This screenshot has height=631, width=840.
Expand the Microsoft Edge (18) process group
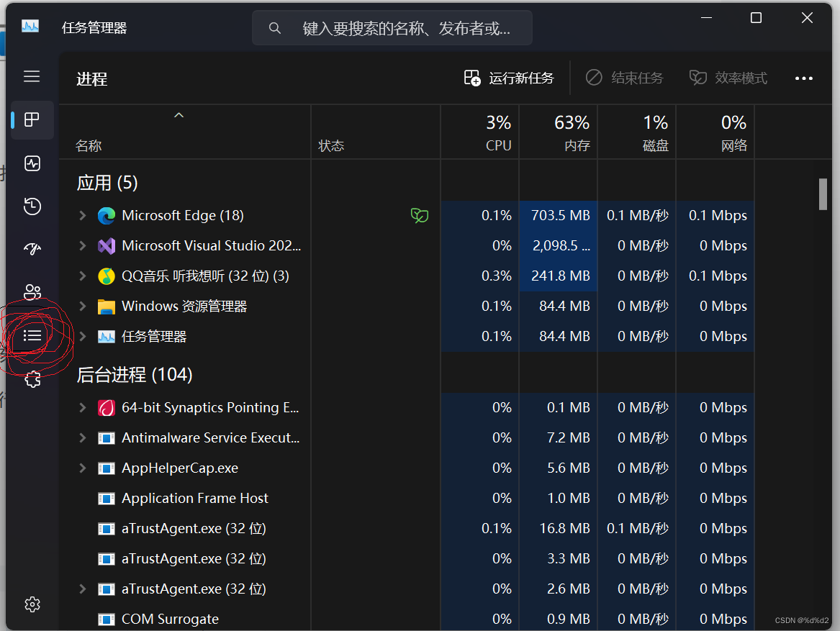tap(83, 215)
